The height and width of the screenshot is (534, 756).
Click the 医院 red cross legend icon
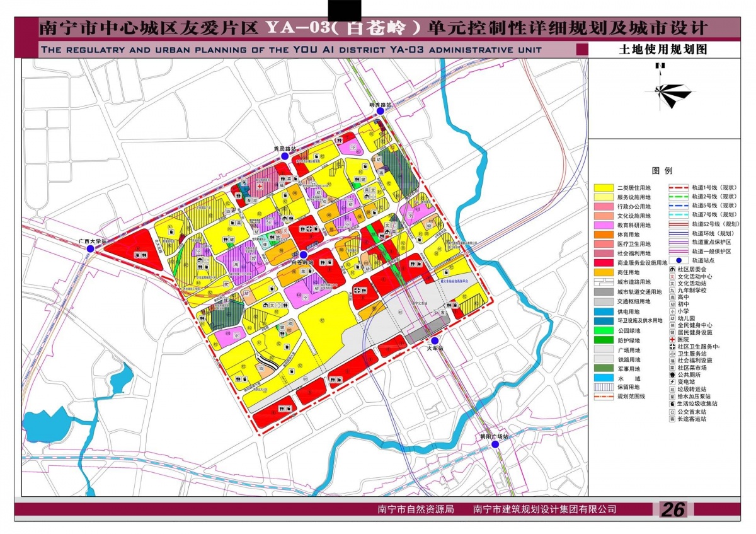click(672, 339)
